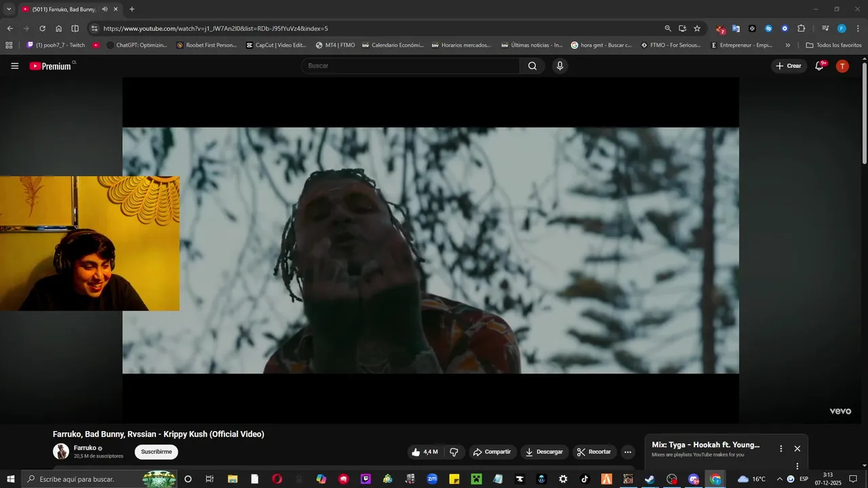Screen dimensions: 868x488
Task: Open ChatGPT Optimizin bookmark
Action: 136,45
